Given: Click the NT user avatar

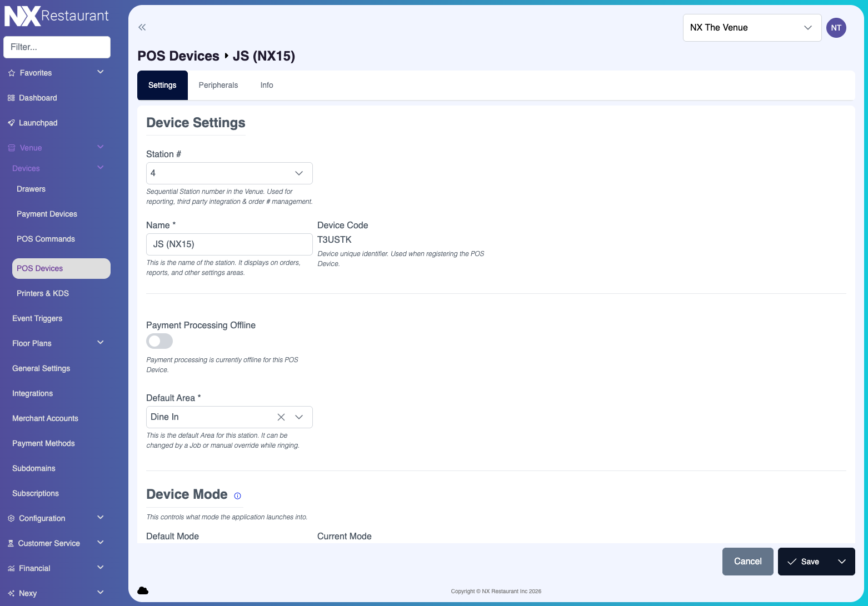Looking at the screenshot, I should [x=836, y=27].
